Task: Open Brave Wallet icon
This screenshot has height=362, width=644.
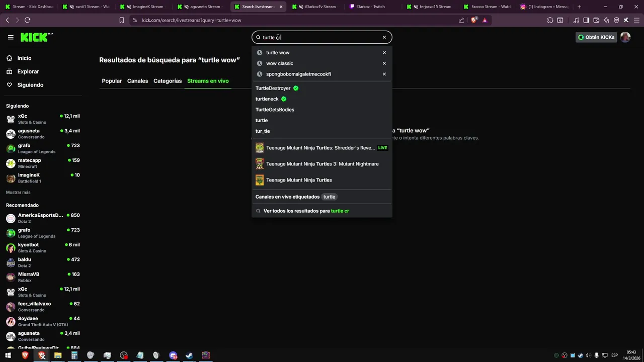Action: click(x=596, y=20)
